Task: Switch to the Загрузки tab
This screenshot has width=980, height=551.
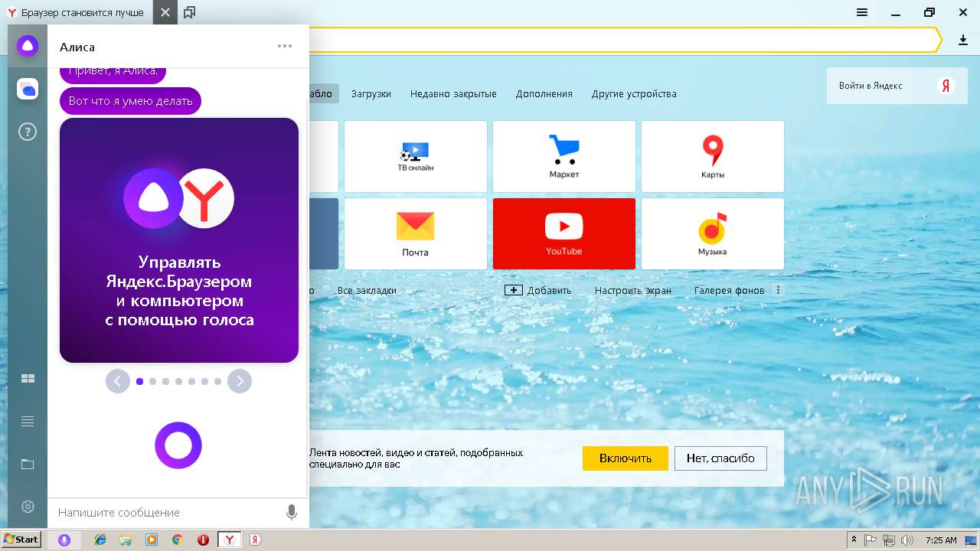Action: (x=371, y=93)
